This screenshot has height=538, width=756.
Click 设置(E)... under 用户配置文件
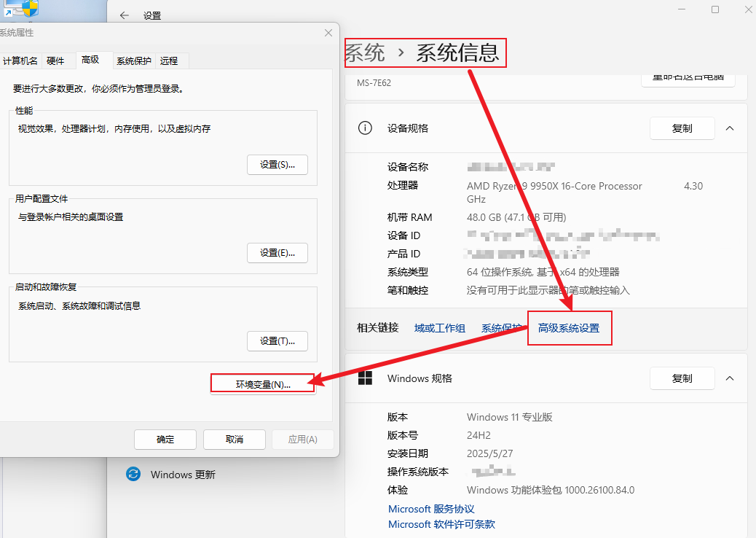click(277, 253)
